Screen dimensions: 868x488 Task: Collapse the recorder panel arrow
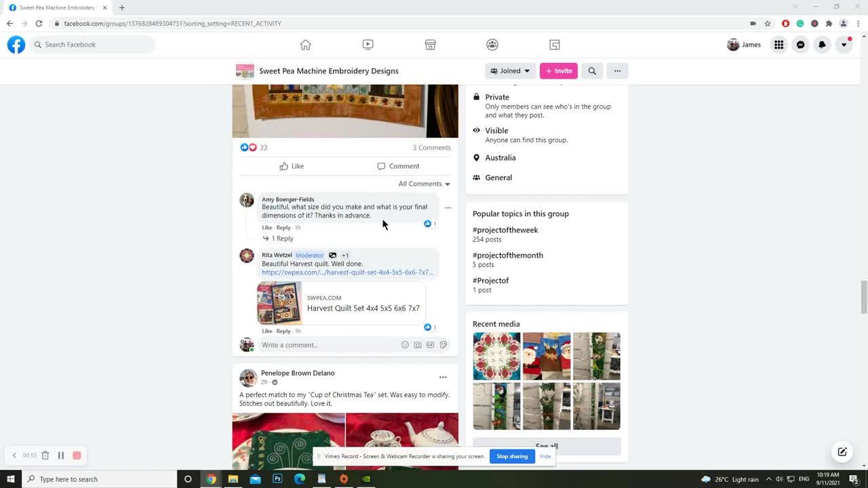(x=14, y=455)
